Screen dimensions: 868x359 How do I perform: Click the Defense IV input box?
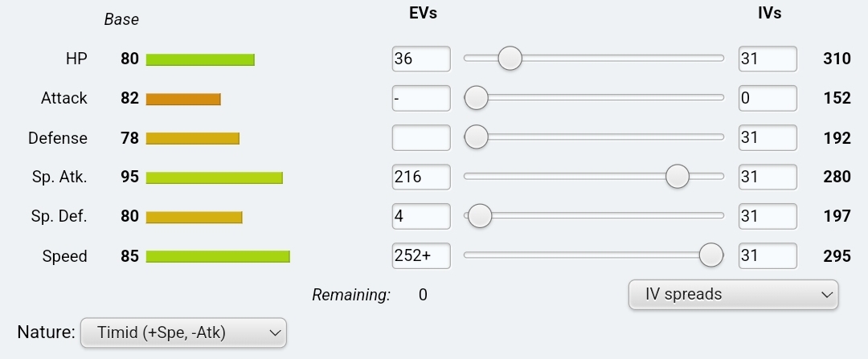[x=768, y=137]
